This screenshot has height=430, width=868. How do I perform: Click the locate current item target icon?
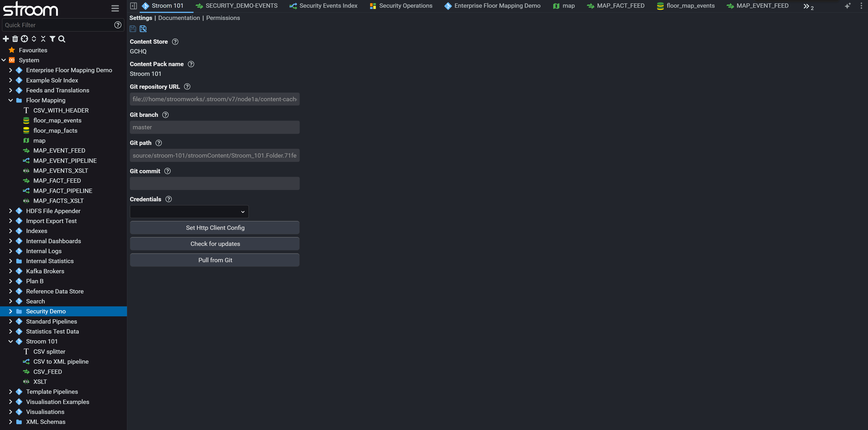(x=24, y=39)
